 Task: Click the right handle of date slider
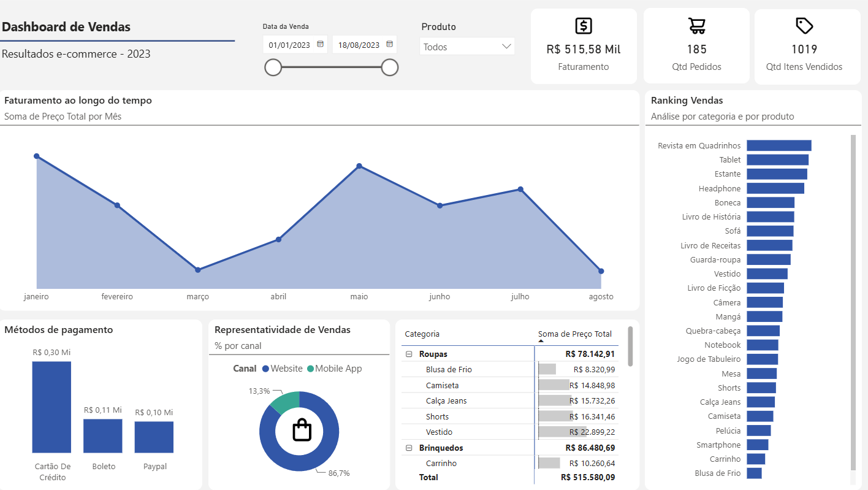pos(390,67)
